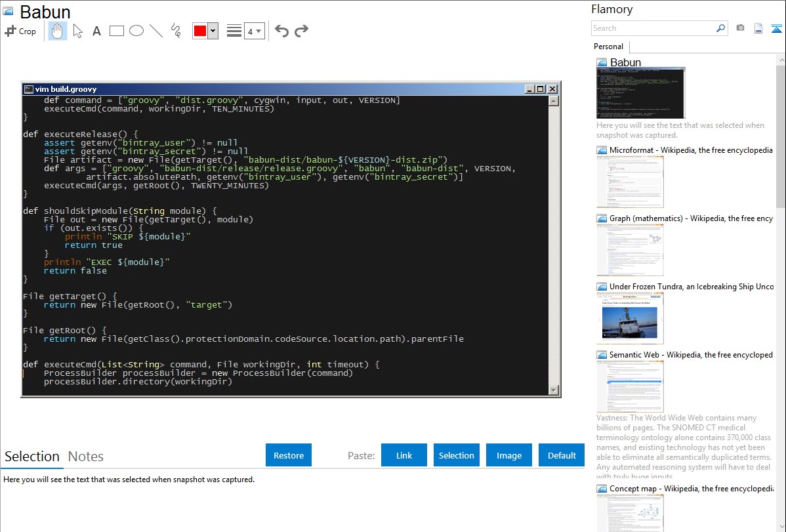This screenshot has width=786, height=532.
Task: Select the freehand scribble tool
Action: coord(176,31)
